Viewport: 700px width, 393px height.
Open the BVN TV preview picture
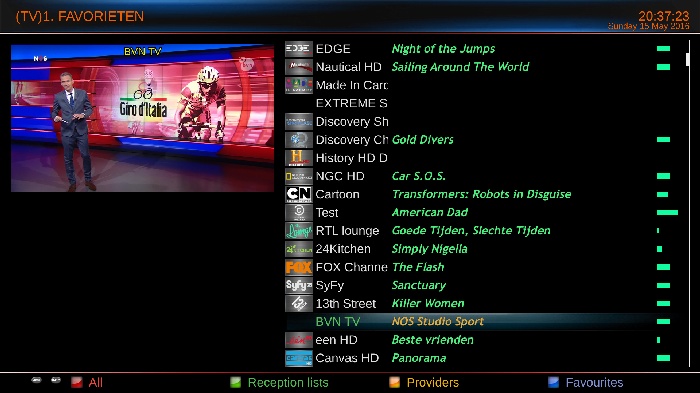coord(142,118)
